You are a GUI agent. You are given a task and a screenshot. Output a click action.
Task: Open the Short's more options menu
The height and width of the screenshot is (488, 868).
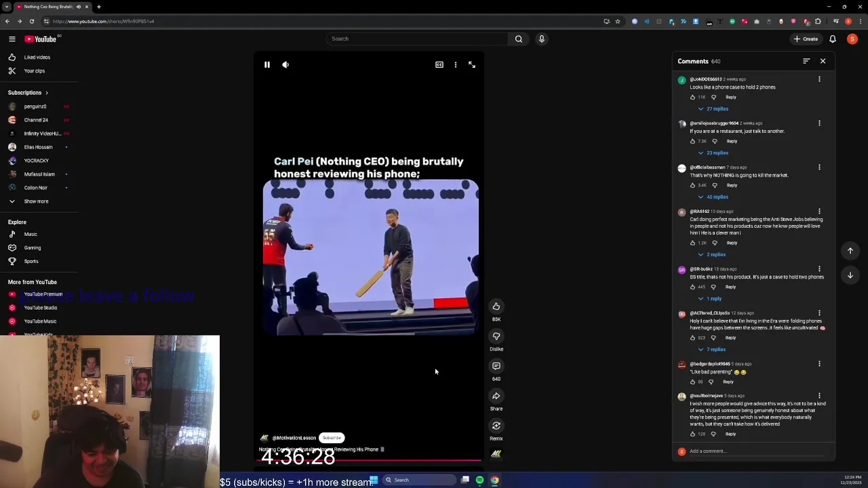(x=456, y=65)
